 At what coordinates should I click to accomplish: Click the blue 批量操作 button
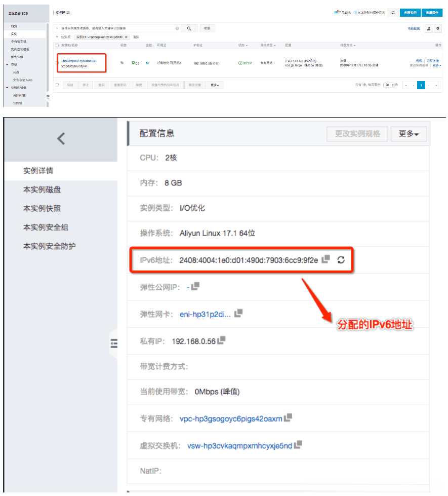(x=432, y=13)
